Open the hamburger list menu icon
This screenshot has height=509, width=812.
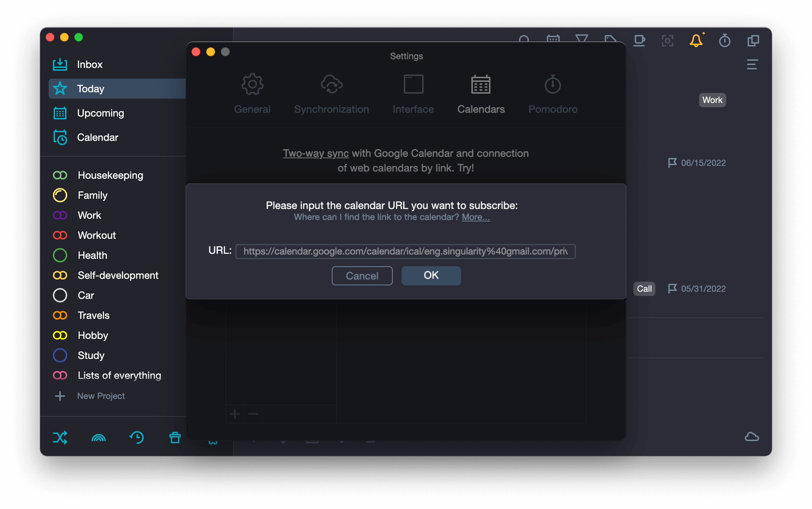(752, 64)
